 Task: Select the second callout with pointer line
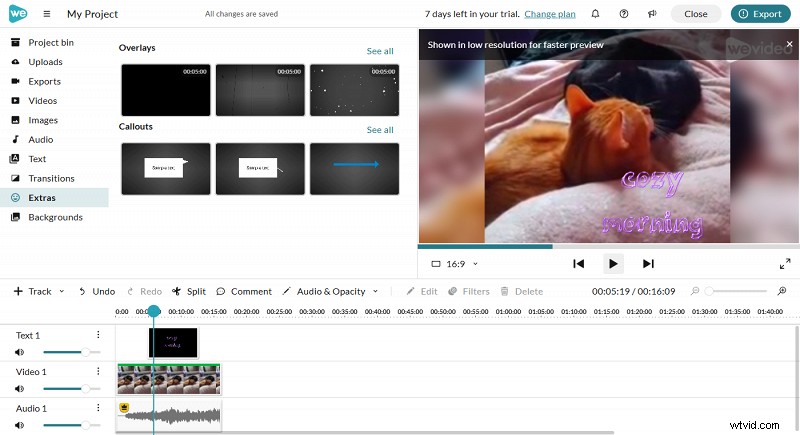coord(260,169)
